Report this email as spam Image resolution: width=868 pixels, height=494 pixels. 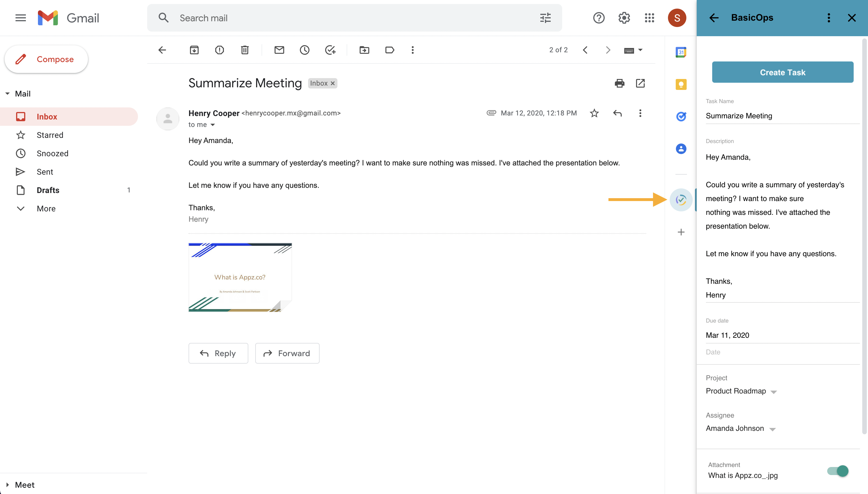coord(219,50)
